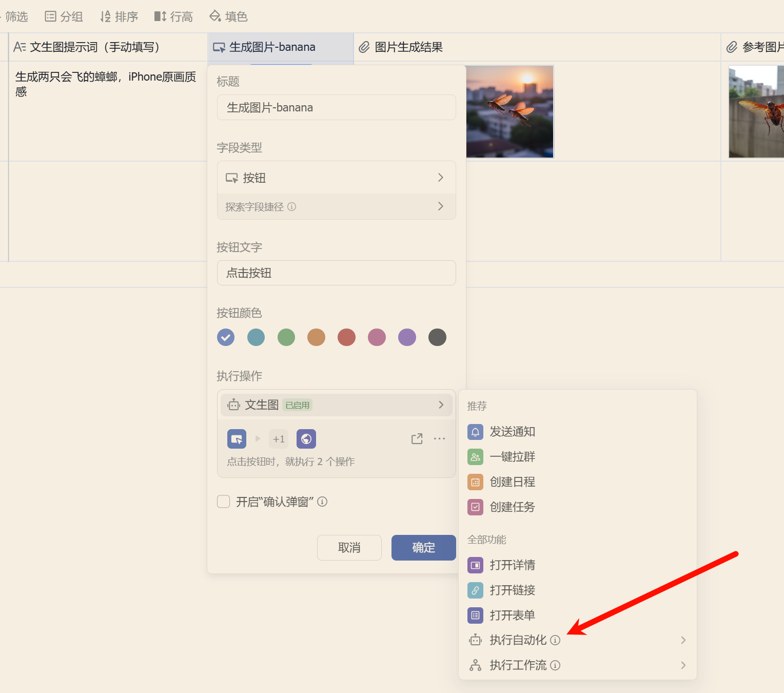Select the green button color
Image resolution: width=784 pixels, height=693 pixels.
point(286,337)
